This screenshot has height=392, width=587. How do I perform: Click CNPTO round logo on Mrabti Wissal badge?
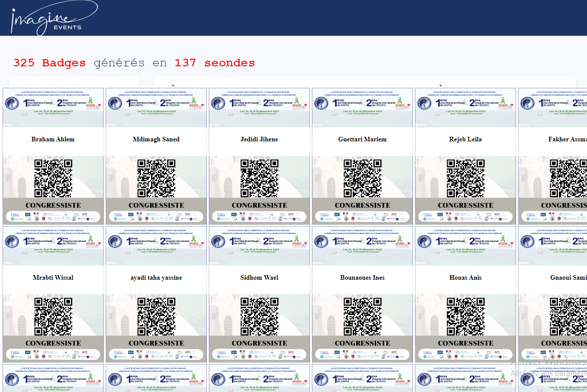click(x=12, y=241)
